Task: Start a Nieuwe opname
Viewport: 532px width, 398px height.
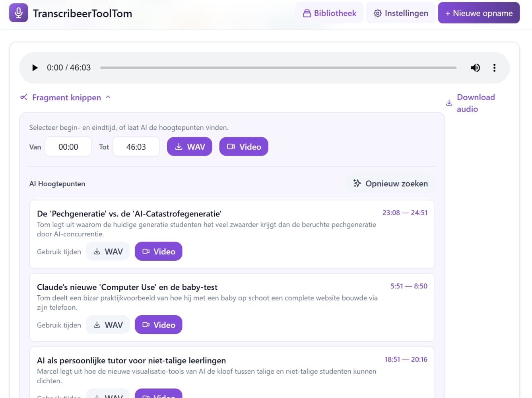Action: (x=479, y=13)
